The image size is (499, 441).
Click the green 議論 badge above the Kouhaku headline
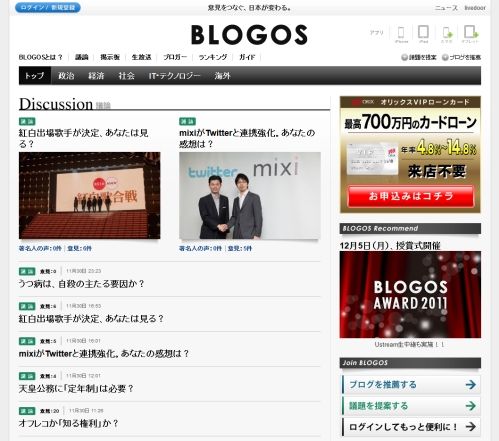coord(27,121)
